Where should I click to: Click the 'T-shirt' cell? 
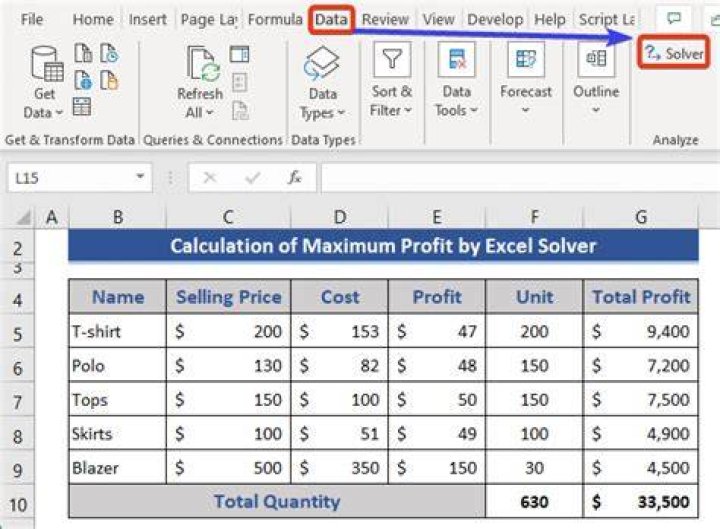(x=118, y=331)
